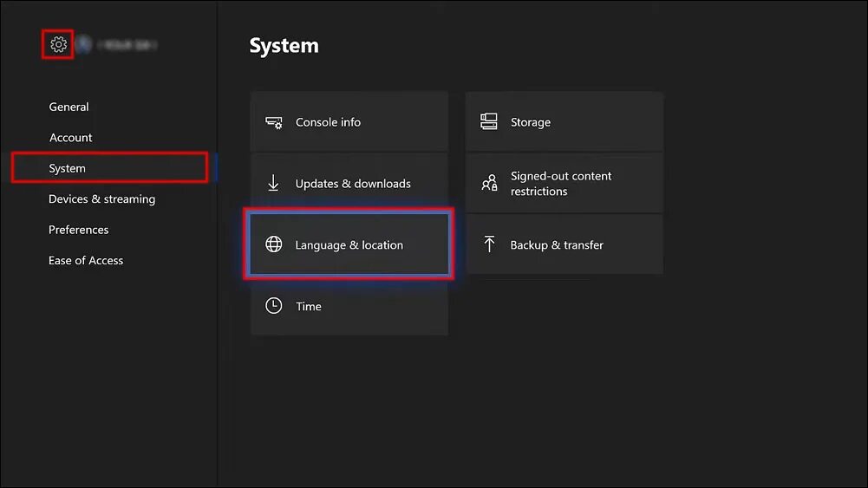This screenshot has width=868, height=488.
Task: Open the Preferences category
Action: click(x=79, y=230)
